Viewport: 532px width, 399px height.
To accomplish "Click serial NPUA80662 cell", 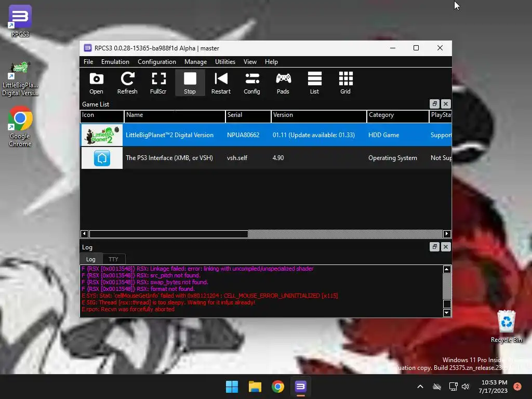I will (x=243, y=135).
